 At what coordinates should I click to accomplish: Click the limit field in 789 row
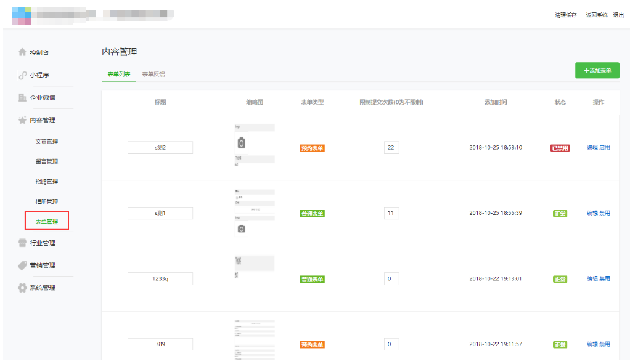391,344
